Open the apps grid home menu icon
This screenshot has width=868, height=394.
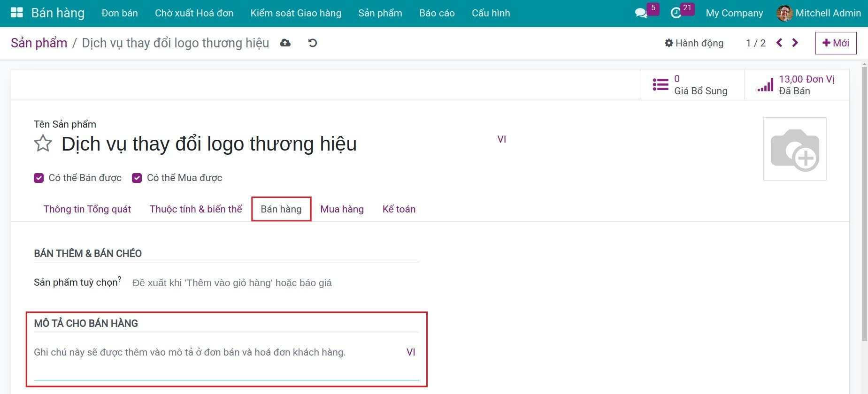coord(17,13)
